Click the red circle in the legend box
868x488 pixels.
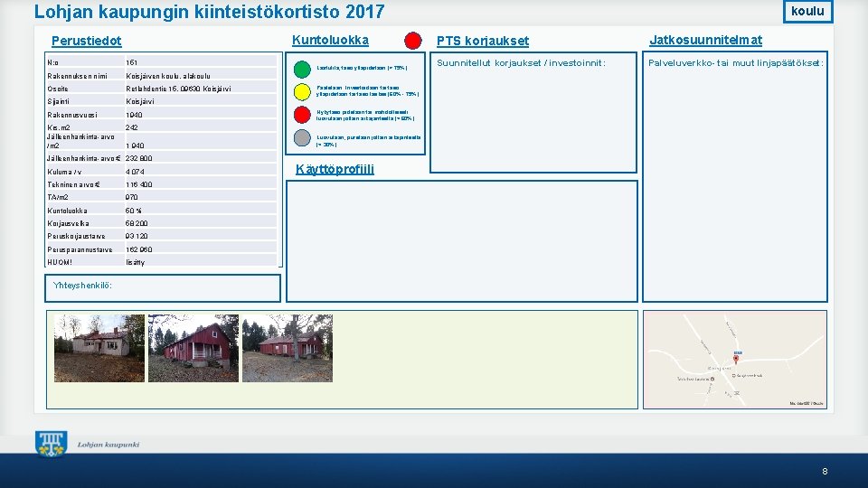click(x=302, y=115)
